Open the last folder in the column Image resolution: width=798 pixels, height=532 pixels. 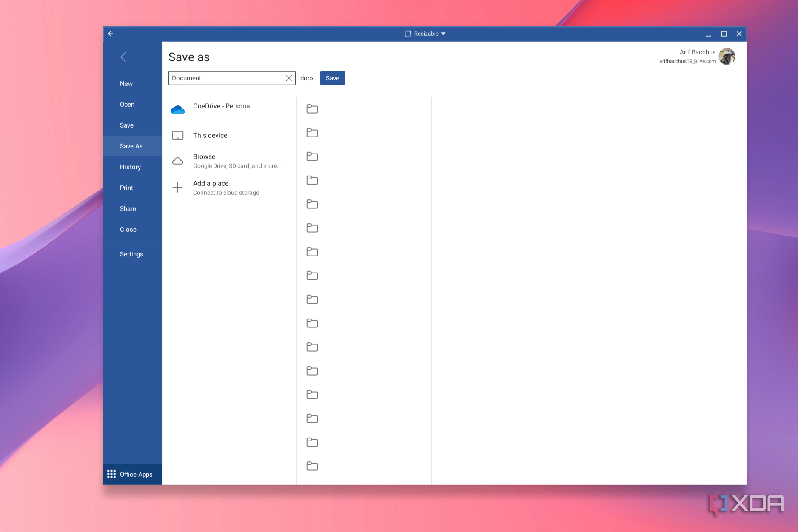(x=312, y=466)
